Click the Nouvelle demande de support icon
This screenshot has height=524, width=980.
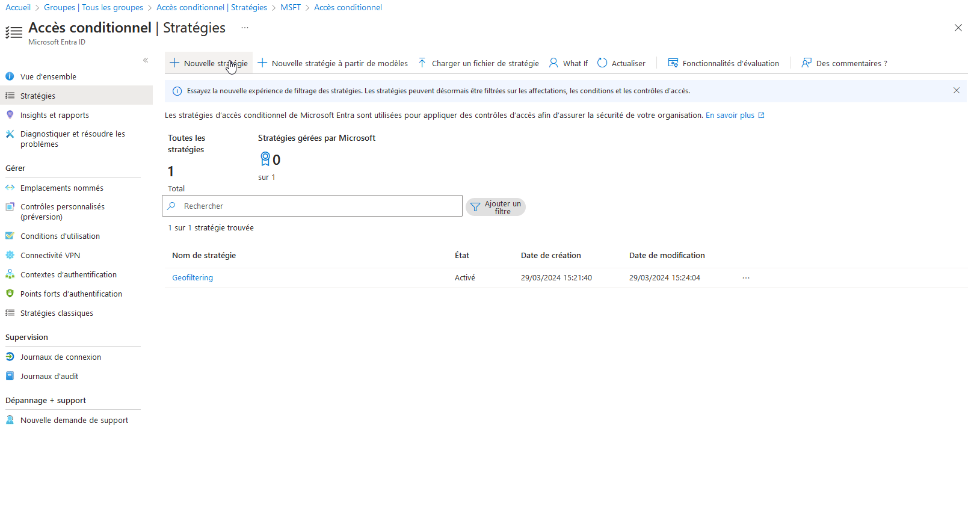point(10,420)
